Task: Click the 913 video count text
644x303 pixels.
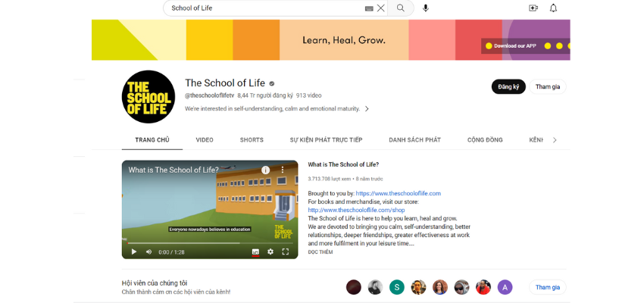Action: click(309, 95)
